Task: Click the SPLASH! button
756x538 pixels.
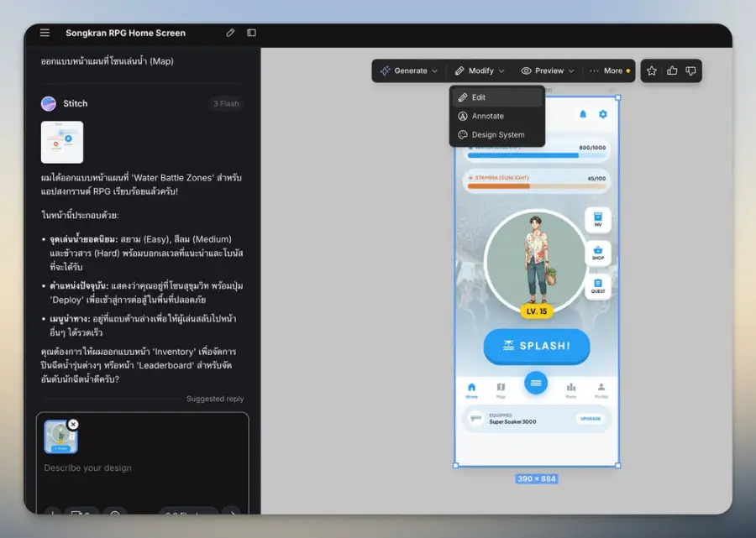Action: click(x=537, y=346)
